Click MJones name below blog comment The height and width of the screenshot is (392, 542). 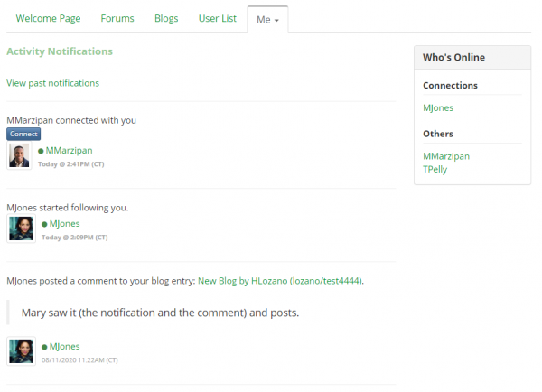64,346
